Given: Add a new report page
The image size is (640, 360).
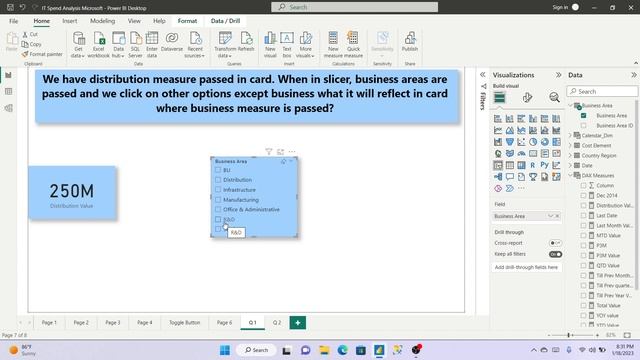Looking at the screenshot, I should click(x=298, y=323).
